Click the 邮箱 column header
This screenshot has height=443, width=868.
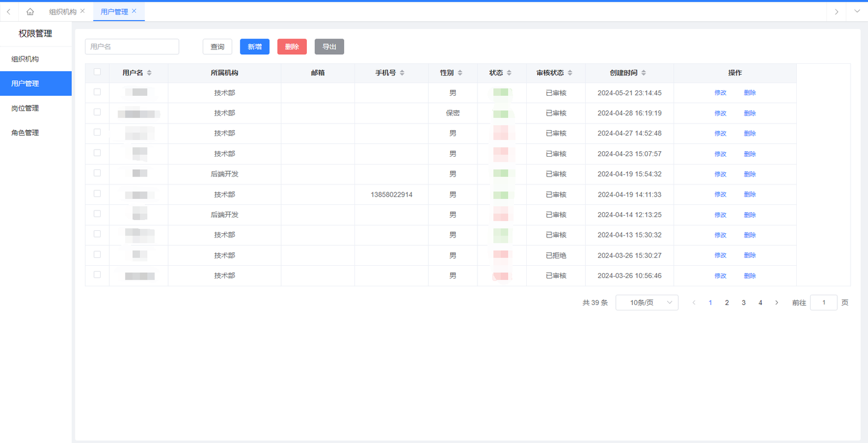pyautogui.click(x=318, y=73)
